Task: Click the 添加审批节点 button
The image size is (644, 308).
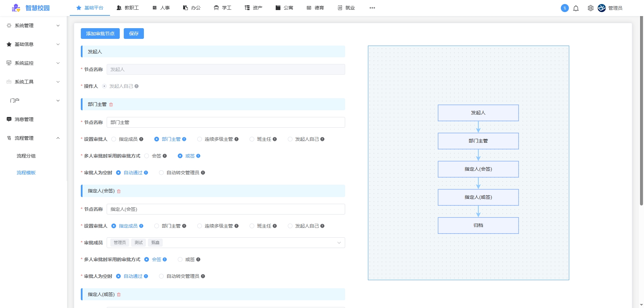Action: tap(100, 34)
